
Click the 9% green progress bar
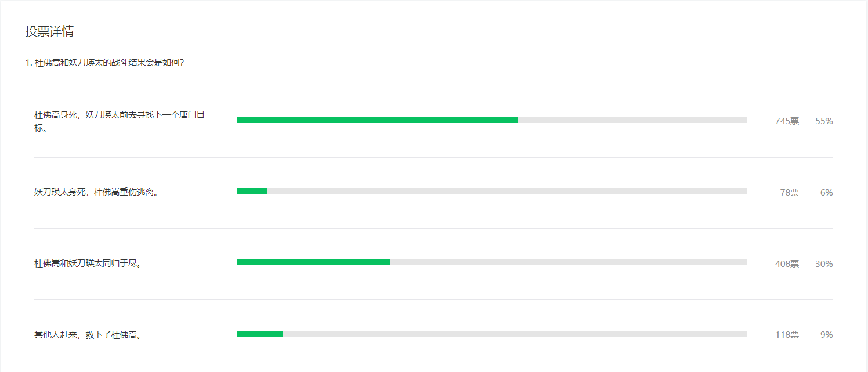(259, 334)
